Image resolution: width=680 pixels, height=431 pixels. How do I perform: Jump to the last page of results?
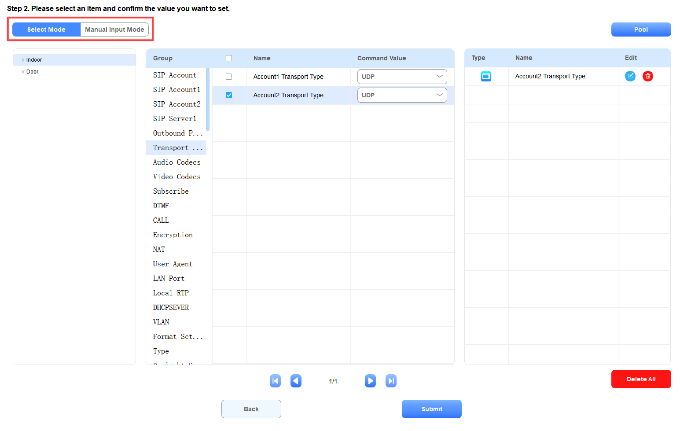pyautogui.click(x=391, y=381)
